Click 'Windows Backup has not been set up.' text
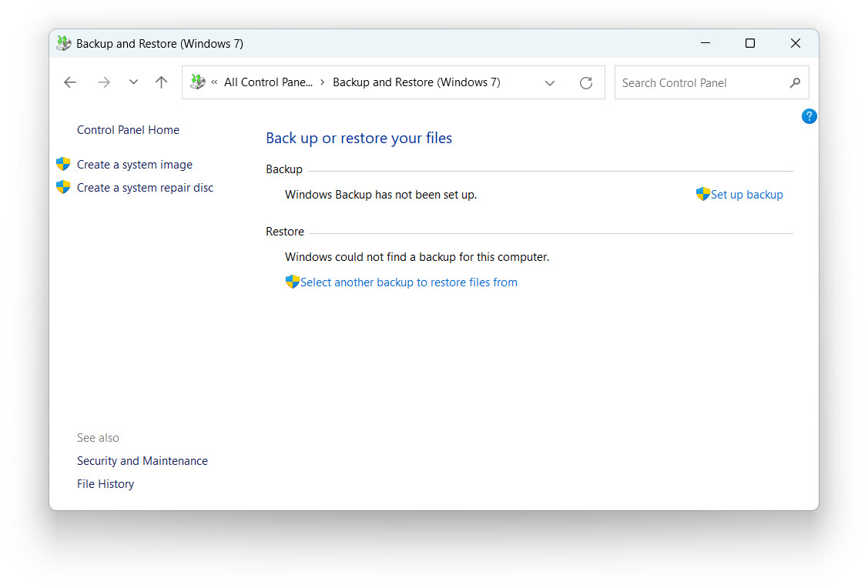This screenshot has width=868, height=588. [x=380, y=195]
